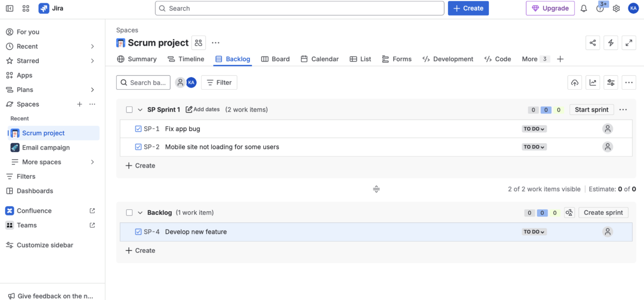The height and width of the screenshot is (300, 644).
Task: Click the share icon in the project header
Action: point(593,43)
